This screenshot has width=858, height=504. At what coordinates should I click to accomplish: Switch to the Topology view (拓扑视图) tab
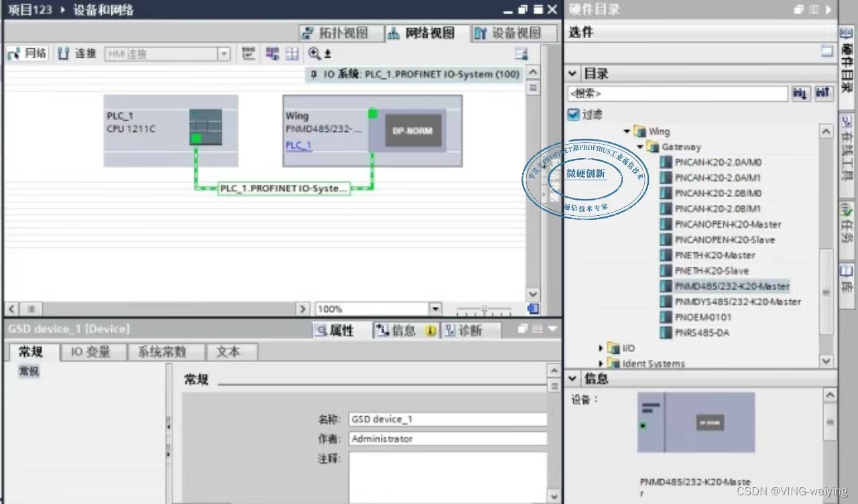pos(341,33)
